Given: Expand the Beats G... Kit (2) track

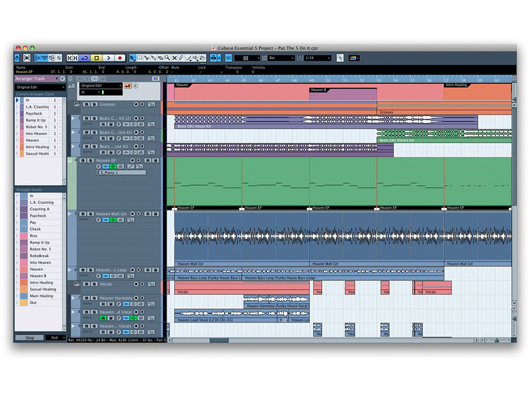Looking at the screenshot, I should 73,118.
